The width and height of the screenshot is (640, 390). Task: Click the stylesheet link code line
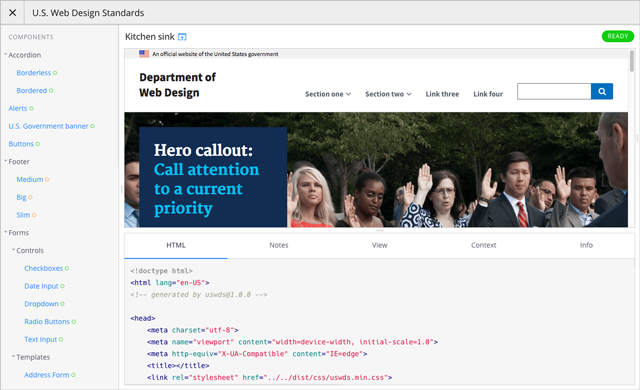click(x=269, y=378)
